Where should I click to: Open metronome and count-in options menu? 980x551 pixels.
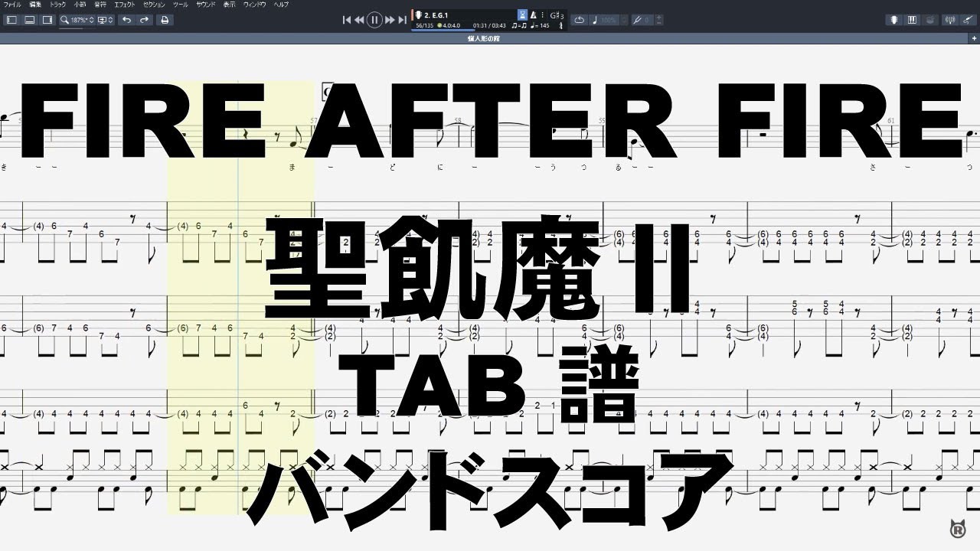click(542, 15)
